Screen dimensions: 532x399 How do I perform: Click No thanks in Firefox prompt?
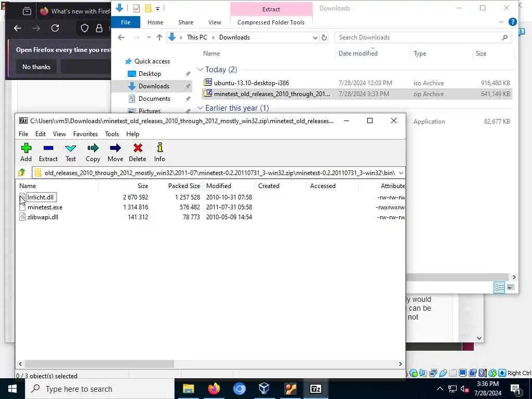pyautogui.click(x=36, y=67)
